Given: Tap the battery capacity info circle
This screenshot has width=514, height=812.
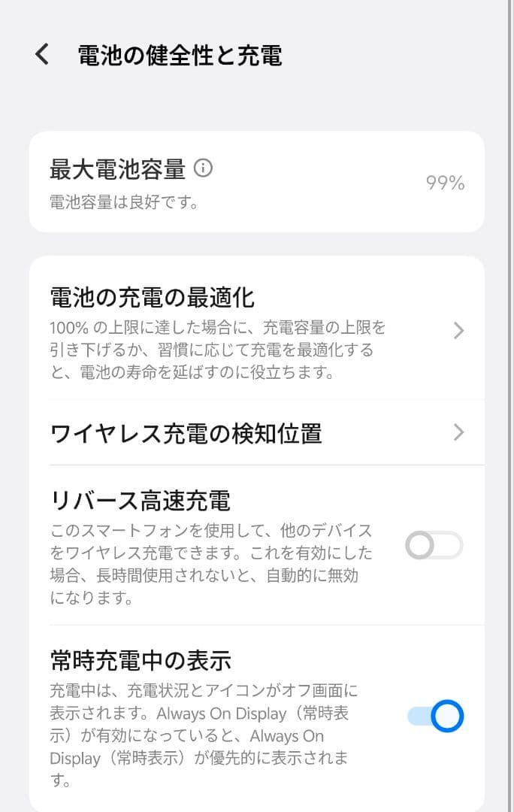Looking at the screenshot, I should tap(201, 169).
